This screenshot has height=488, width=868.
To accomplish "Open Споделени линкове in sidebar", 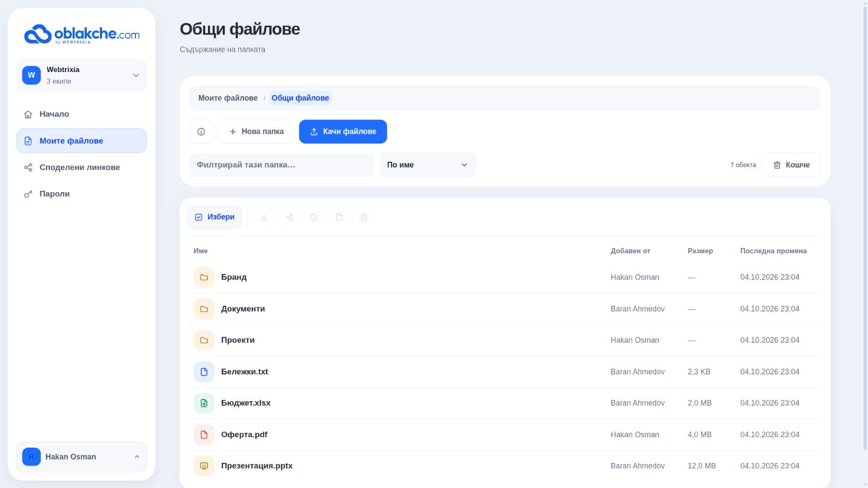I will pos(81,168).
